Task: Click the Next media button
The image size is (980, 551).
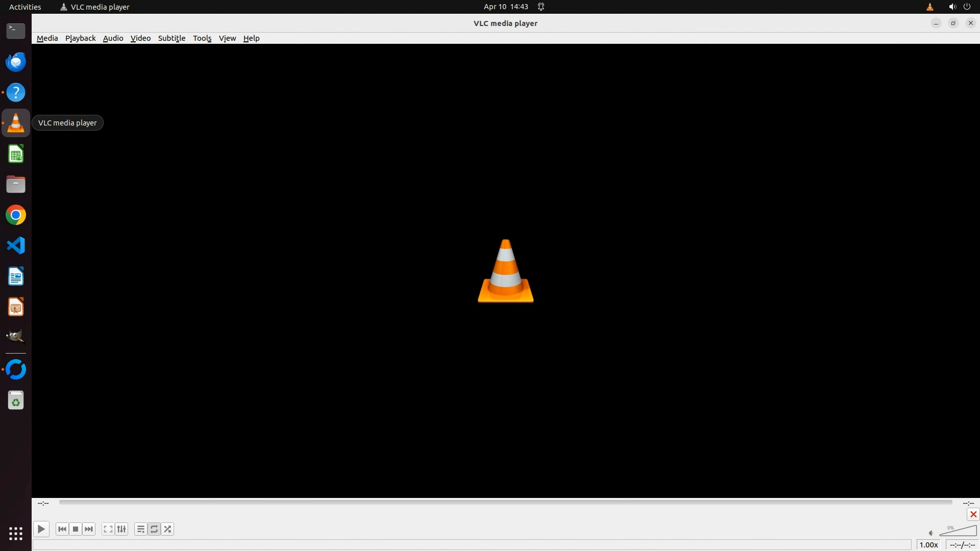Action: click(89, 529)
